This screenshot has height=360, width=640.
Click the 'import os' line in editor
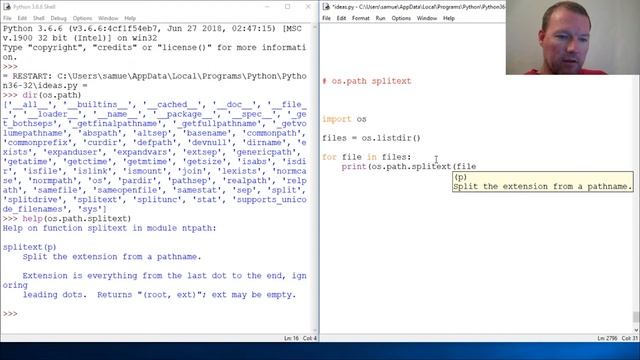click(x=344, y=119)
